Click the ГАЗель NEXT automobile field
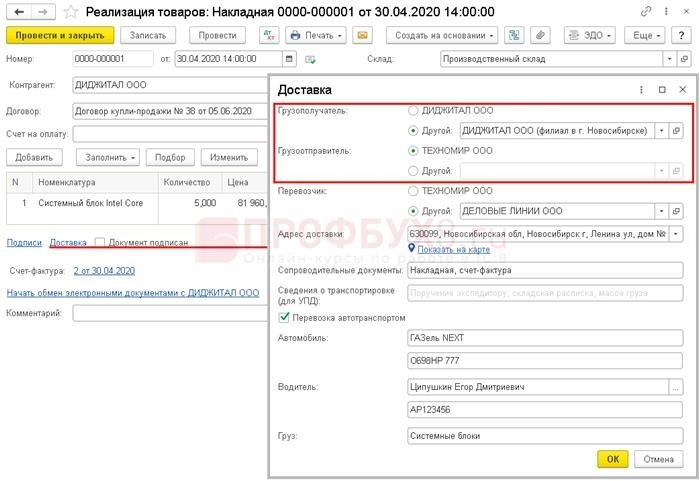 [545, 338]
